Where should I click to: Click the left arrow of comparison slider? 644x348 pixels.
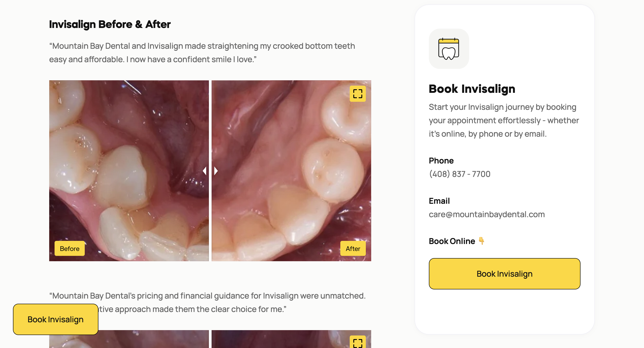205,171
